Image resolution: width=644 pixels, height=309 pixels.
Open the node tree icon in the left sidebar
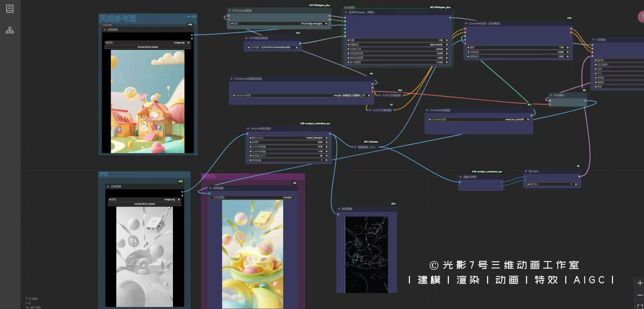10,30
